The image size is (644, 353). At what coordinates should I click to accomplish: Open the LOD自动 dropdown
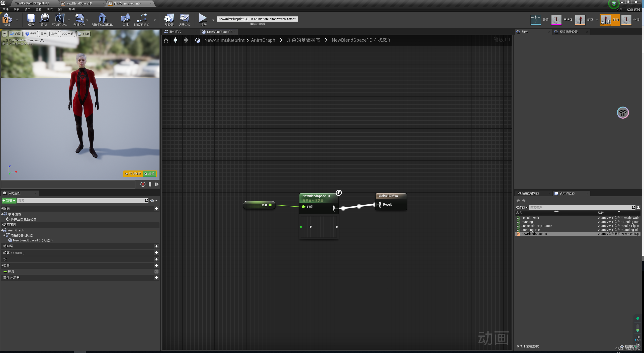pyautogui.click(x=67, y=34)
